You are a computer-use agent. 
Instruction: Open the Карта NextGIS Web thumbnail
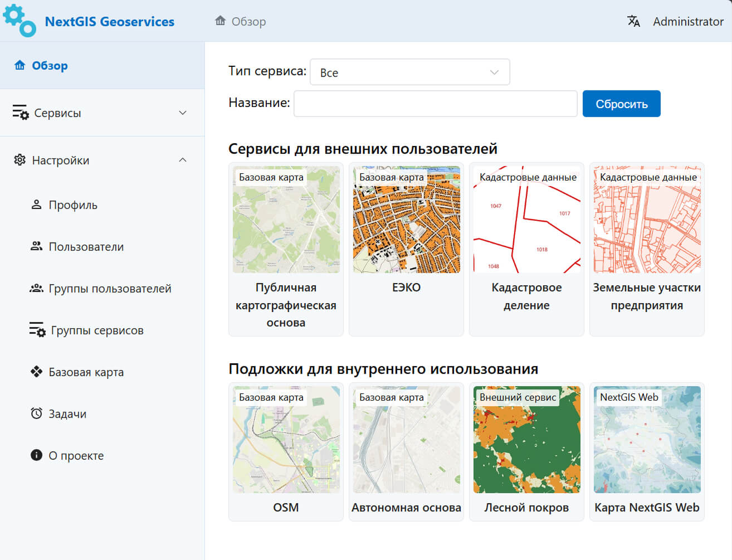[647, 440]
